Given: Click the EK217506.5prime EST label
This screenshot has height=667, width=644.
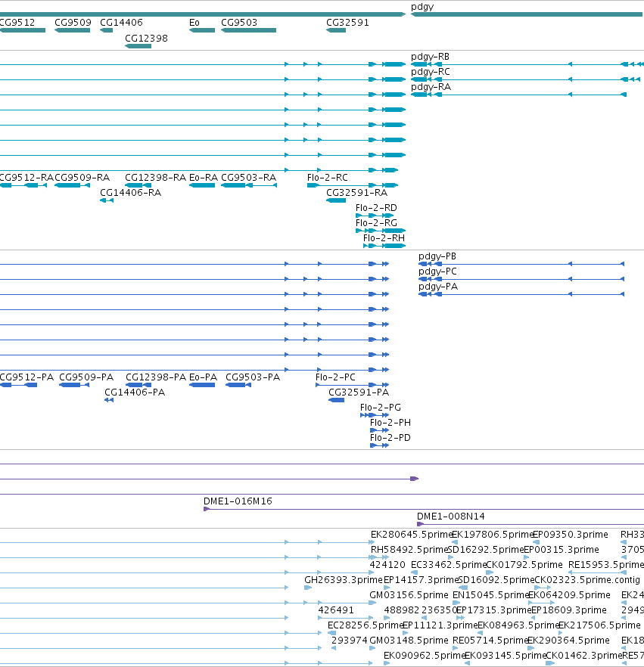Looking at the screenshot, I should click(x=599, y=625).
